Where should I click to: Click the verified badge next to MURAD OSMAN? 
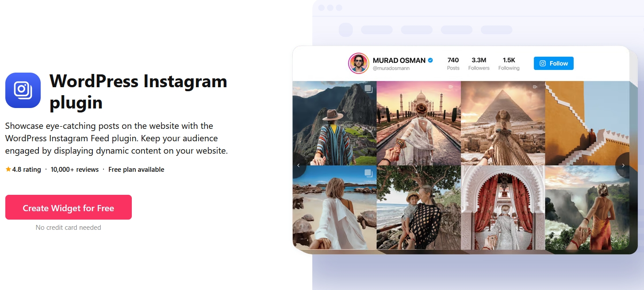430,60
